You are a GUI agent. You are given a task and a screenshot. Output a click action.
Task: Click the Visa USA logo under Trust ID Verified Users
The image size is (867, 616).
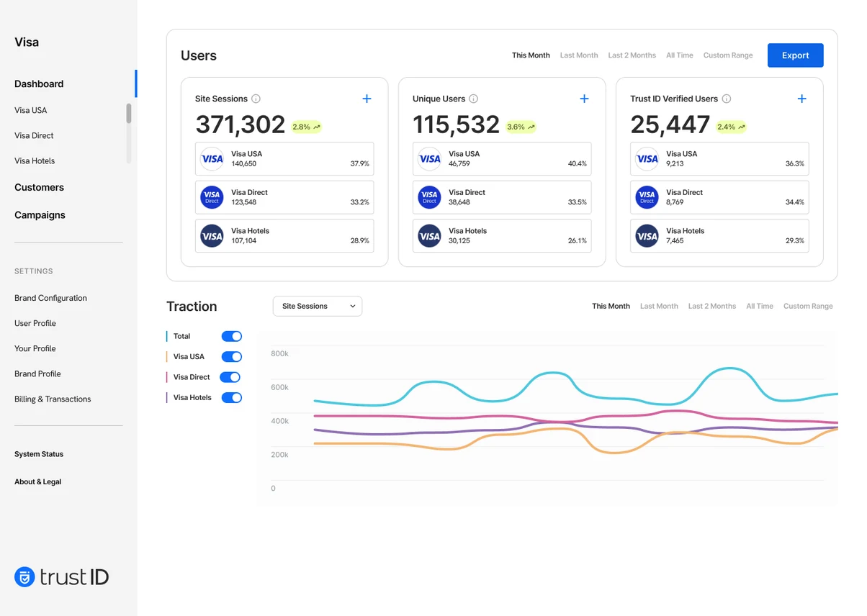tap(647, 158)
